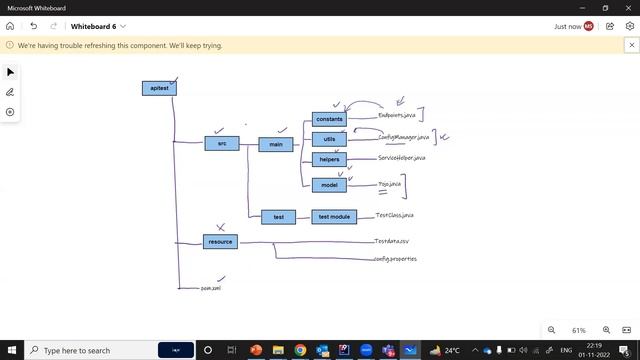Select the apitest box
The height and width of the screenshot is (360, 640).
coord(159,88)
